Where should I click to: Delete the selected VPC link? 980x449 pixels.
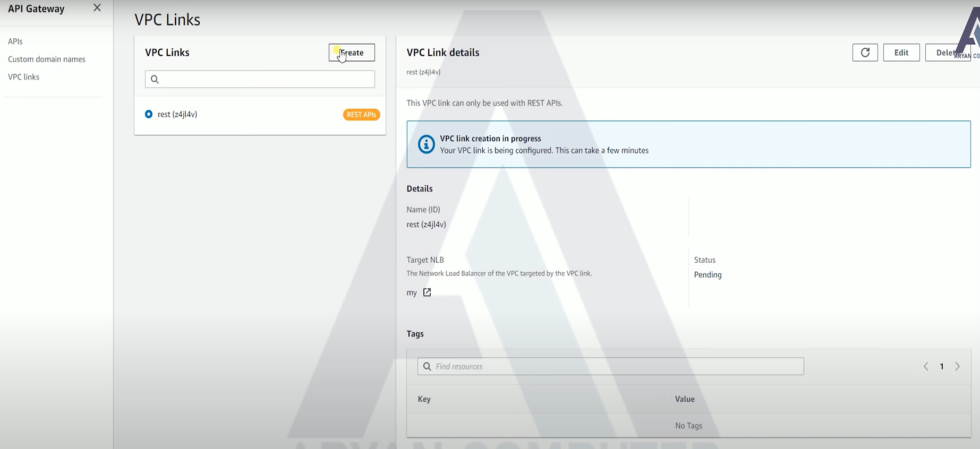pos(948,53)
